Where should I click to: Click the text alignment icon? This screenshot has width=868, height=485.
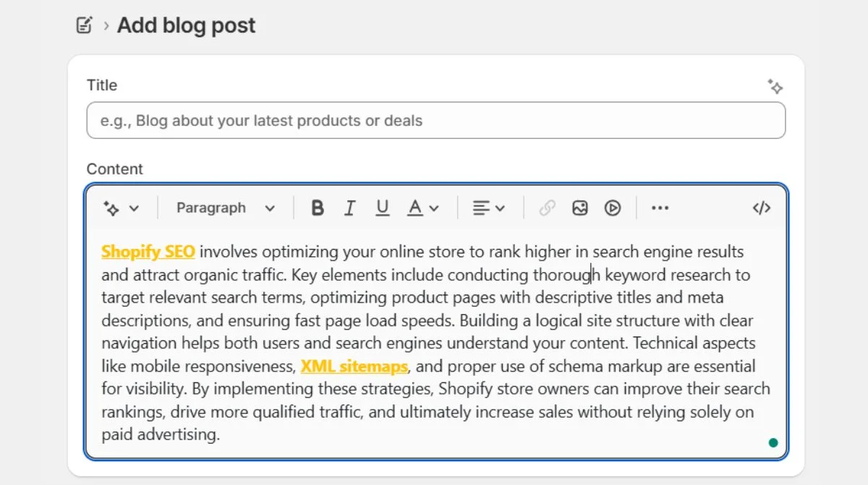[483, 208]
